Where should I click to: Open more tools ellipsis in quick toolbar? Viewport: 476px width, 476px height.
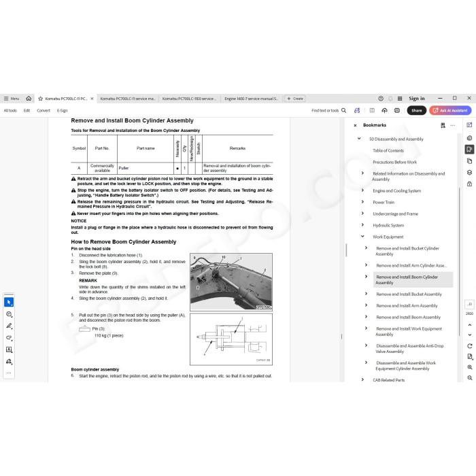9,373
